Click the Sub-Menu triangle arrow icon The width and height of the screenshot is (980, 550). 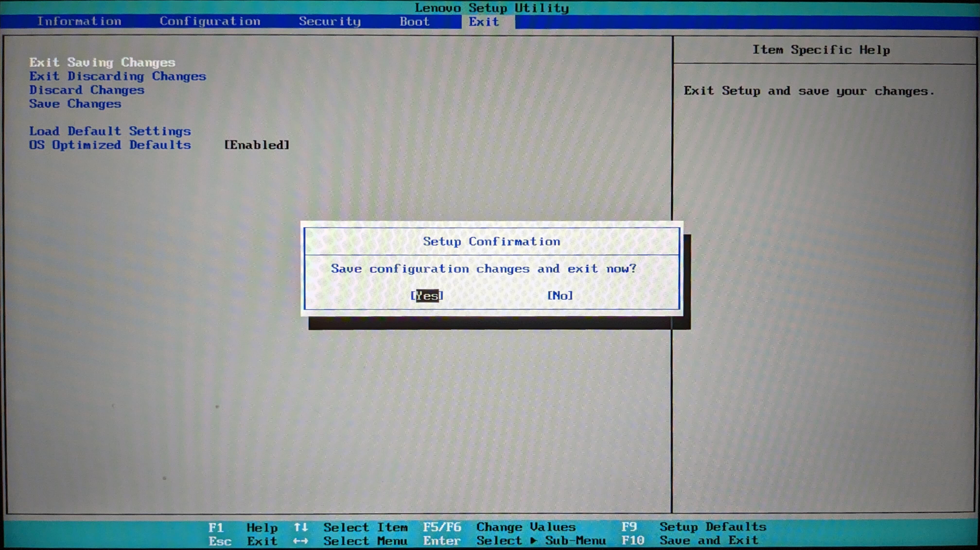(x=533, y=541)
